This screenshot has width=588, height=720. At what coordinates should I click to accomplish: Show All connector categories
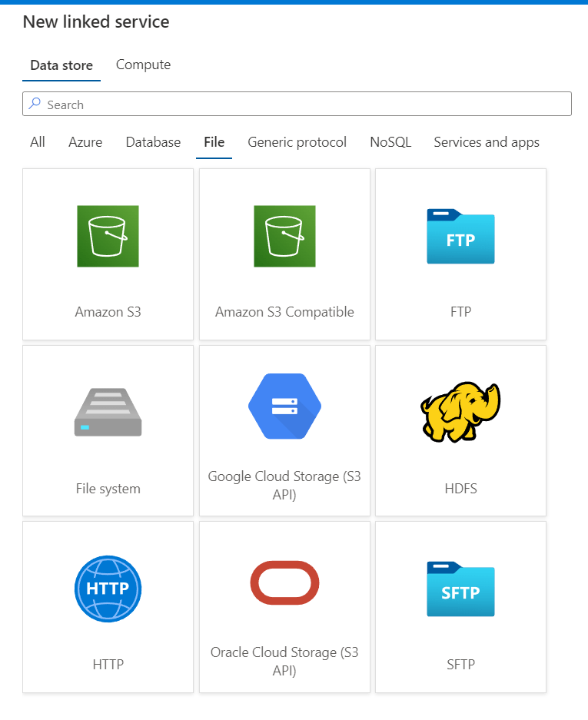[38, 142]
